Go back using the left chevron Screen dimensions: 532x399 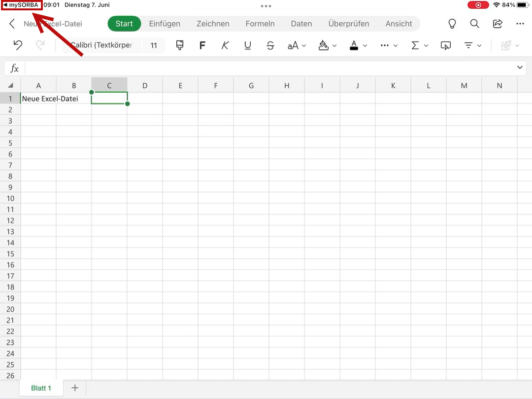pyautogui.click(x=12, y=24)
